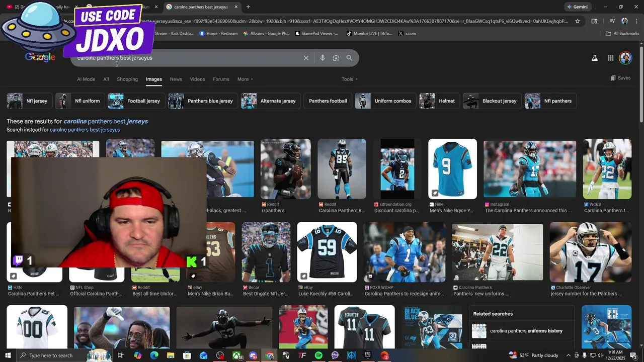Open Saves collection
This screenshot has height=362, width=644.
coord(620,78)
